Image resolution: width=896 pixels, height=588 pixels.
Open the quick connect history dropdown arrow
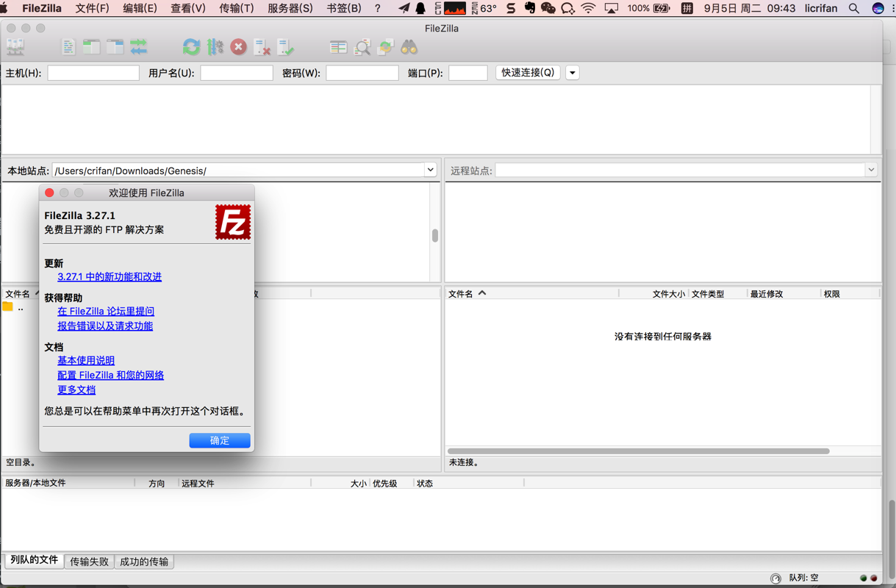tap(573, 73)
